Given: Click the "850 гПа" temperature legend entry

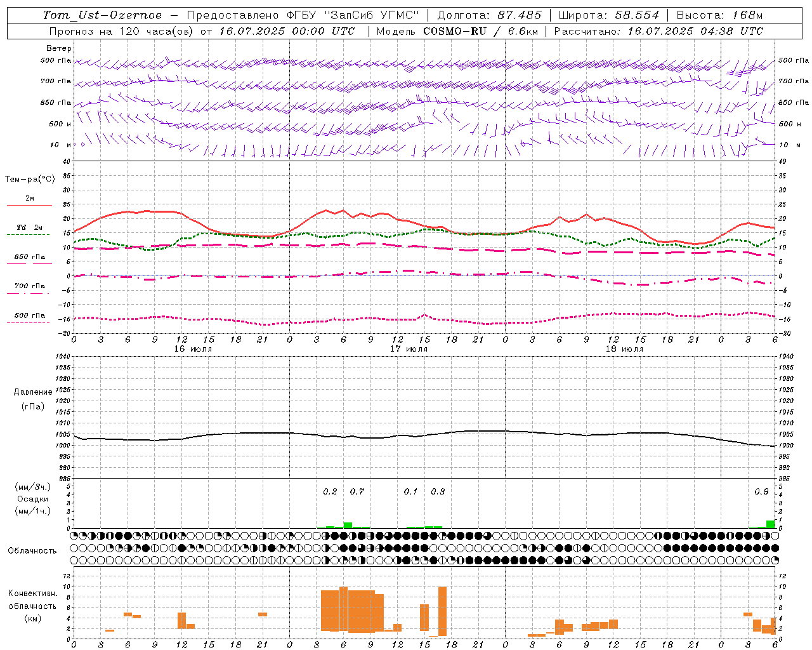Looking at the screenshot, I should point(30,257).
